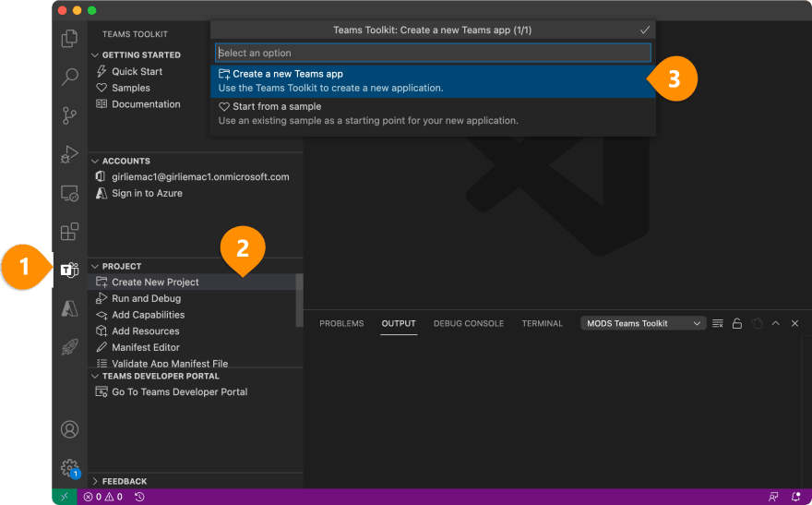Collapse the Accounts section
Viewport: 812px width, 505px height.
pyautogui.click(x=95, y=161)
